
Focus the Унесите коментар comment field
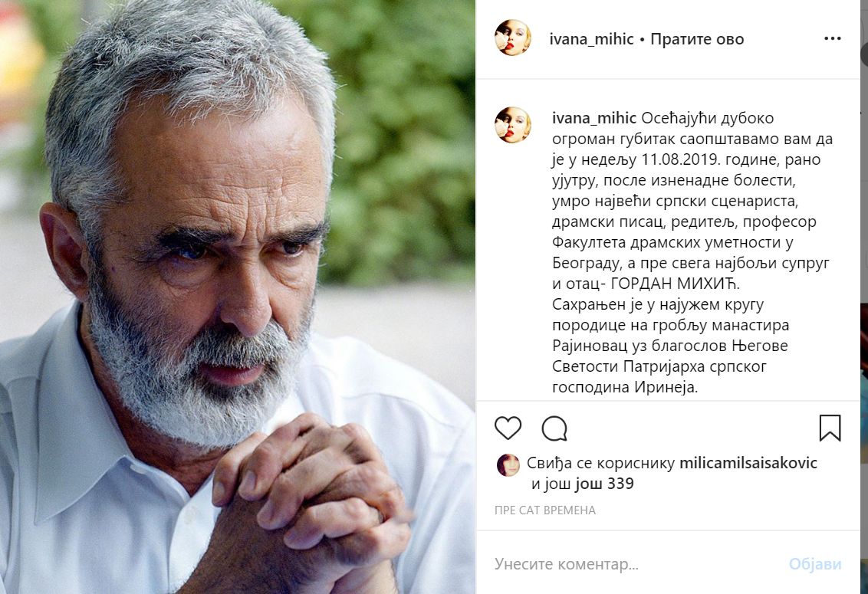[x=636, y=564]
